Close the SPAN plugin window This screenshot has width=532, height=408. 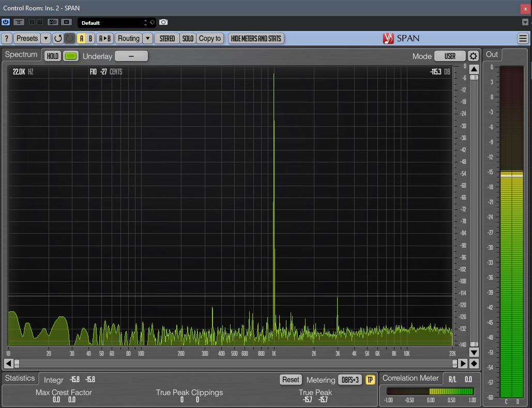coord(526,9)
